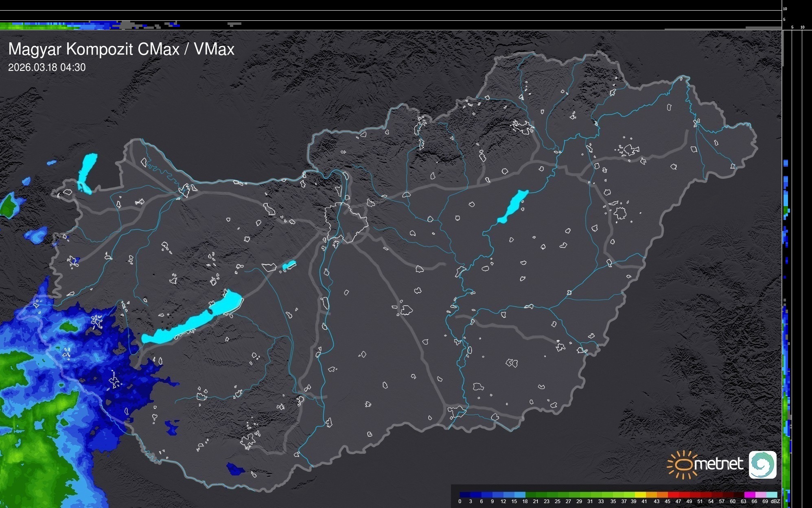Click the isolated blue echo near southern border
Viewport: 812px width, 508px height.
point(235,469)
